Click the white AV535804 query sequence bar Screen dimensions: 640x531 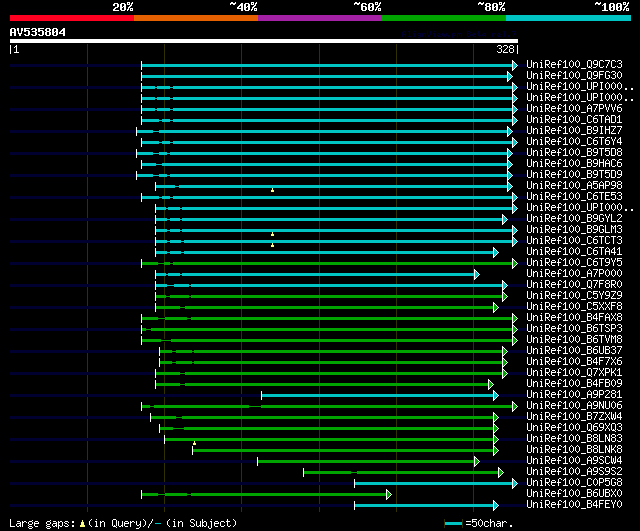(x=264, y=41)
